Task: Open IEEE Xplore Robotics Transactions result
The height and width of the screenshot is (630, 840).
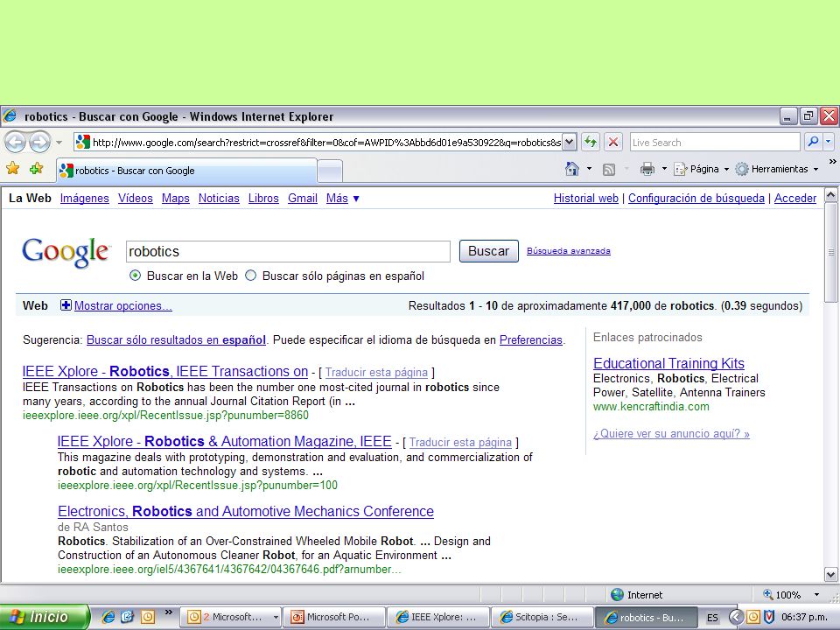Action: 165,371
